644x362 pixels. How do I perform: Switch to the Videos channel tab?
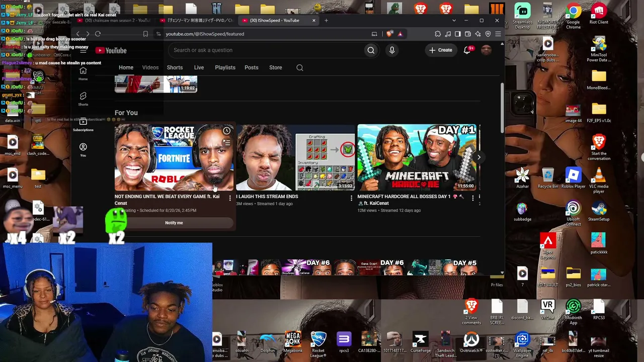click(x=150, y=67)
